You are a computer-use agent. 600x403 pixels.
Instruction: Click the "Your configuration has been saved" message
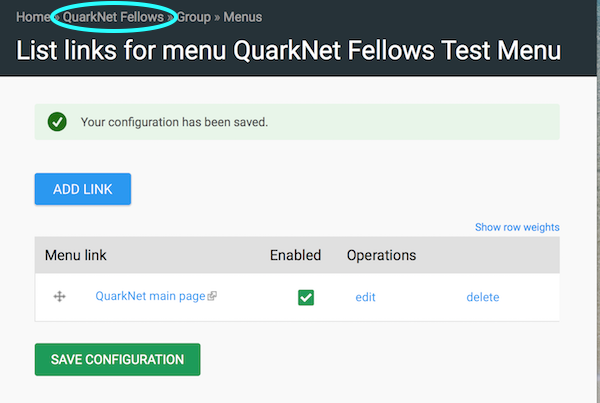(174, 122)
